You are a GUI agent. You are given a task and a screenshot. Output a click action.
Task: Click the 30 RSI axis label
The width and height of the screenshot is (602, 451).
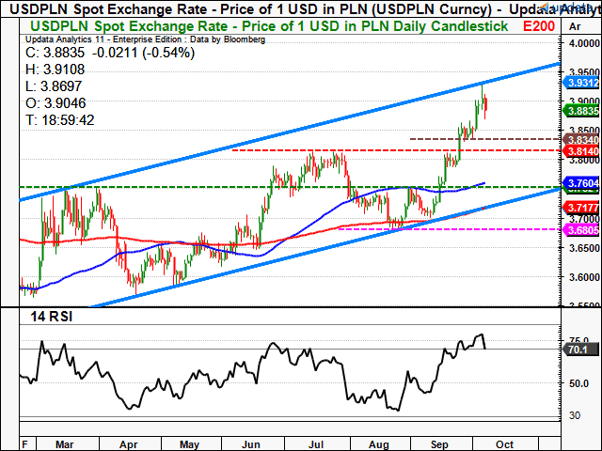click(x=574, y=415)
